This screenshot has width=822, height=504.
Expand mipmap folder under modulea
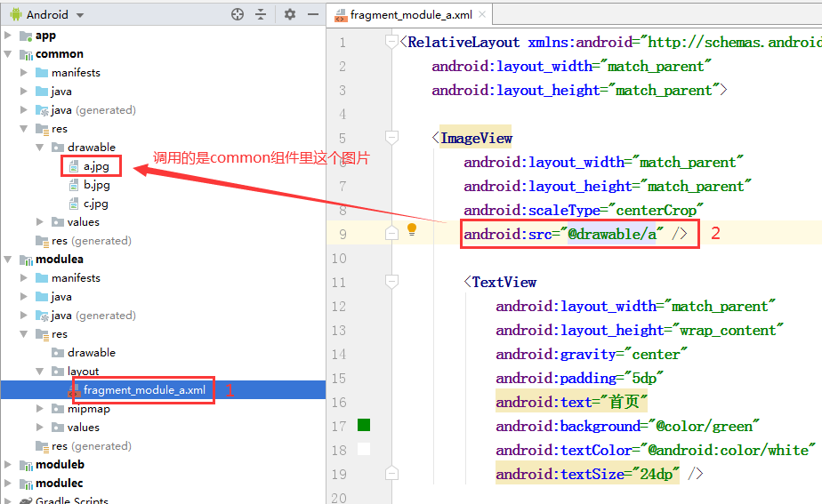pyautogui.click(x=39, y=409)
